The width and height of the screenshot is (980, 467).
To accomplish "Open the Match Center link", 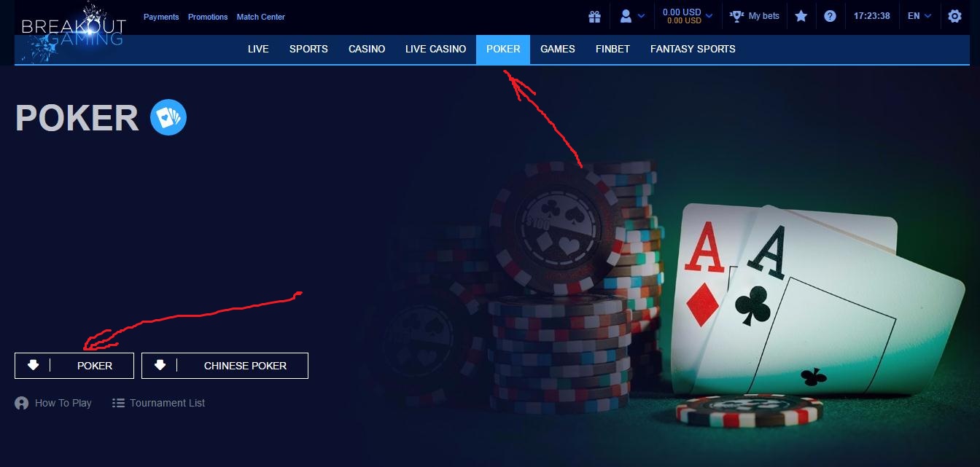I will point(261,17).
